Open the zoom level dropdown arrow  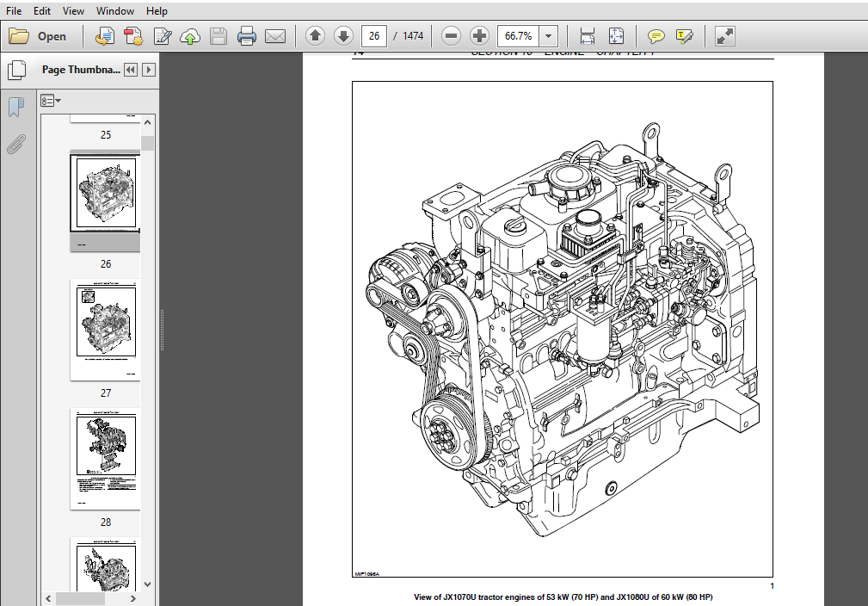pyautogui.click(x=549, y=36)
